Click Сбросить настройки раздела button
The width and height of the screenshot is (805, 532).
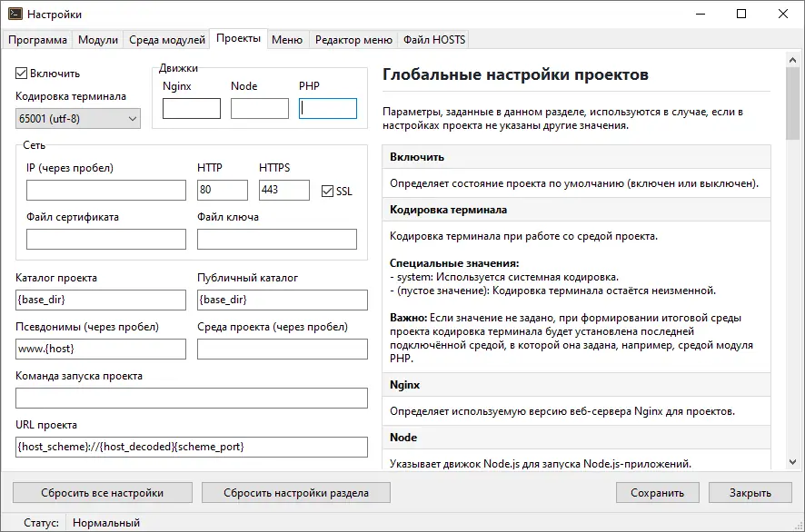pos(296,493)
